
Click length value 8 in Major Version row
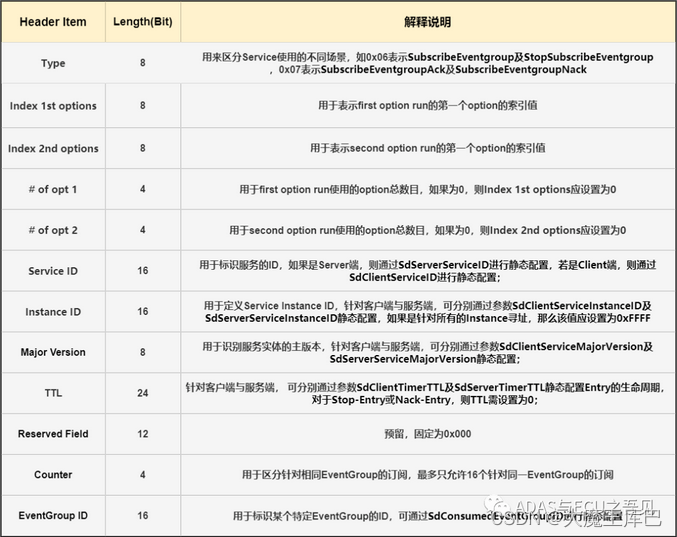(142, 352)
